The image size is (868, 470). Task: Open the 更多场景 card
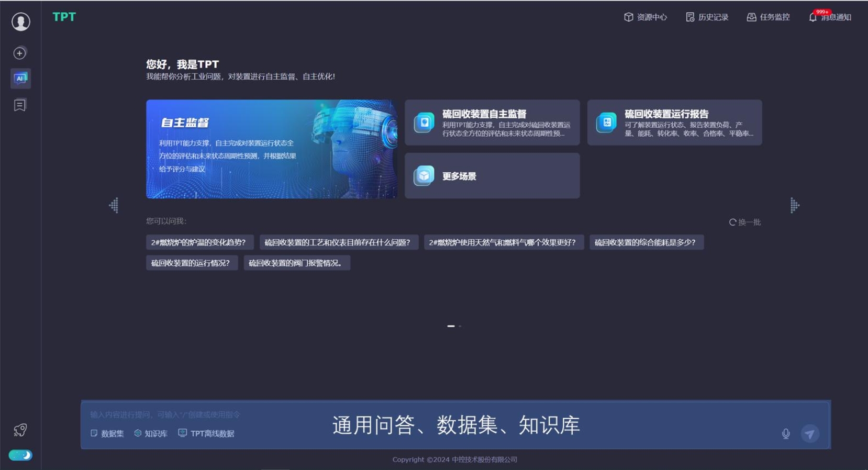point(492,176)
